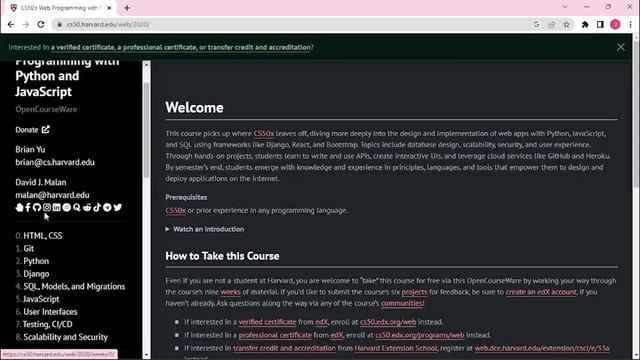Open week 3 Django
640x360 pixels.
pyautogui.click(x=36, y=274)
